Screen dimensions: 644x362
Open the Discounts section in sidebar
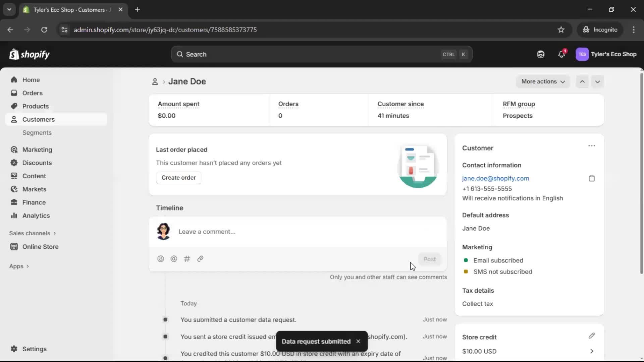[37, 163]
